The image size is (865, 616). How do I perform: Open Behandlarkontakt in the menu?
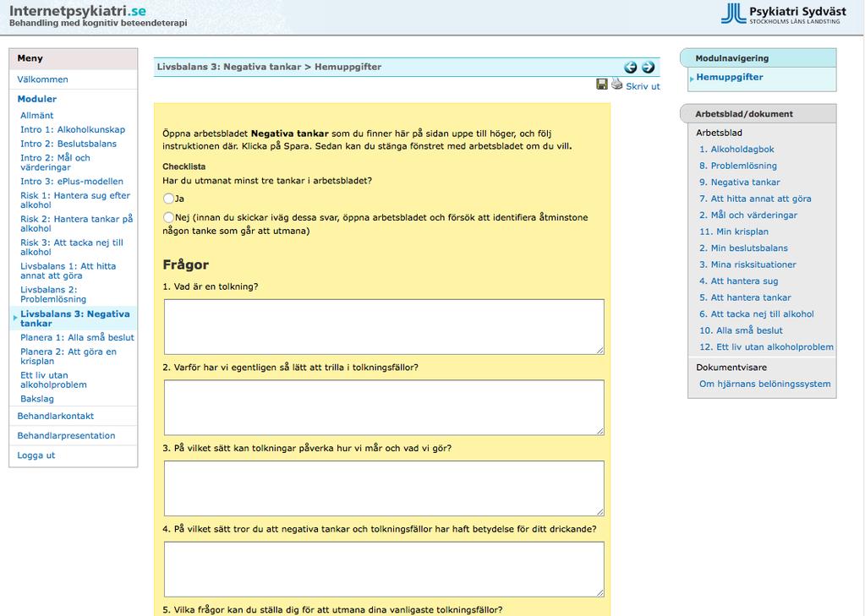56,417
